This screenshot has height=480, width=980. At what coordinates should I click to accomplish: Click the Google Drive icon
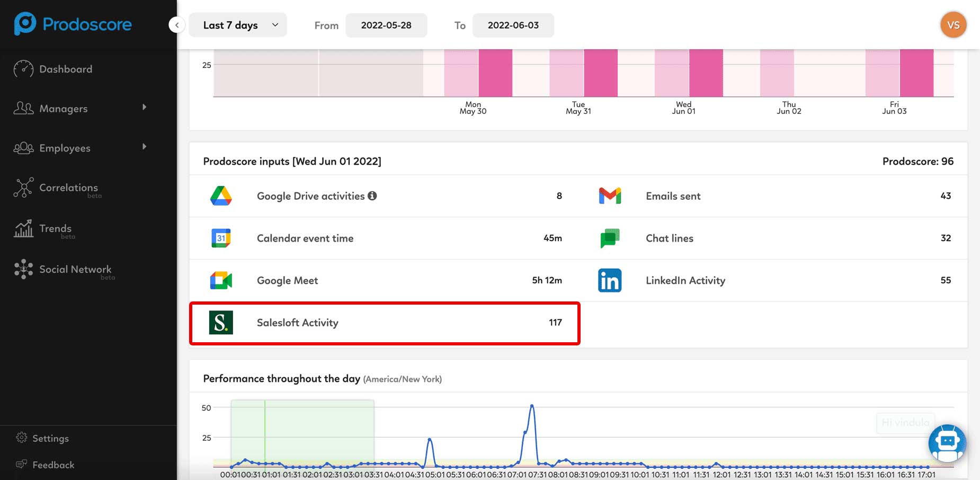(x=221, y=196)
